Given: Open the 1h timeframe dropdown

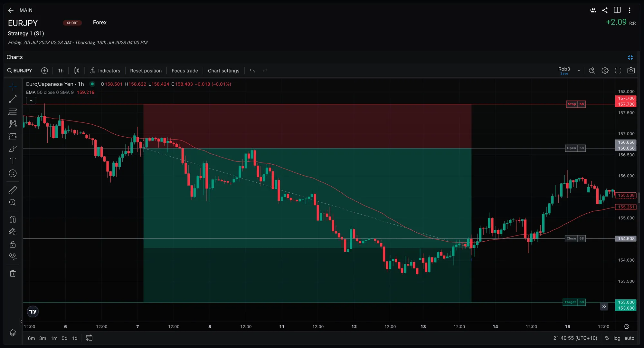Looking at the screenshot, I should [x=61, y=71].
